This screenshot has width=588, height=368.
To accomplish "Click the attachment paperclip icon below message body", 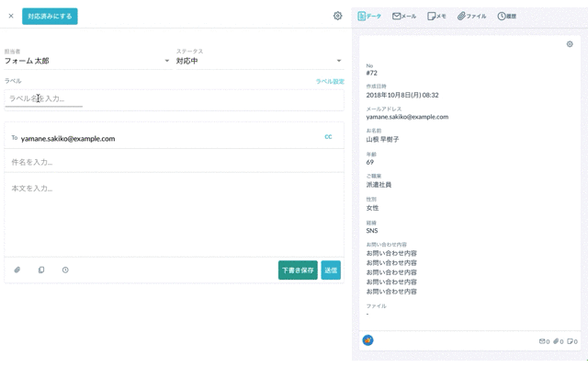I will [17, 270].
